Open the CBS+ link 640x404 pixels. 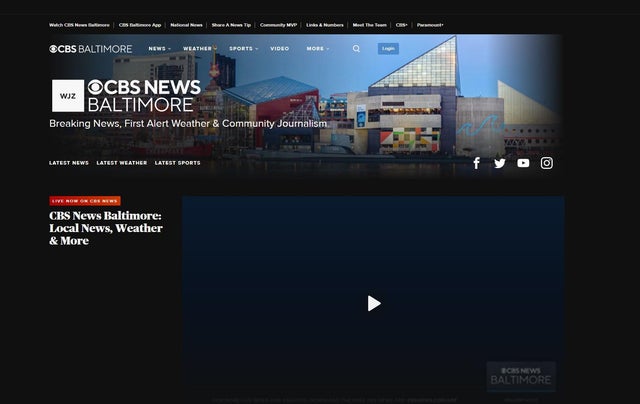(402, 25)
